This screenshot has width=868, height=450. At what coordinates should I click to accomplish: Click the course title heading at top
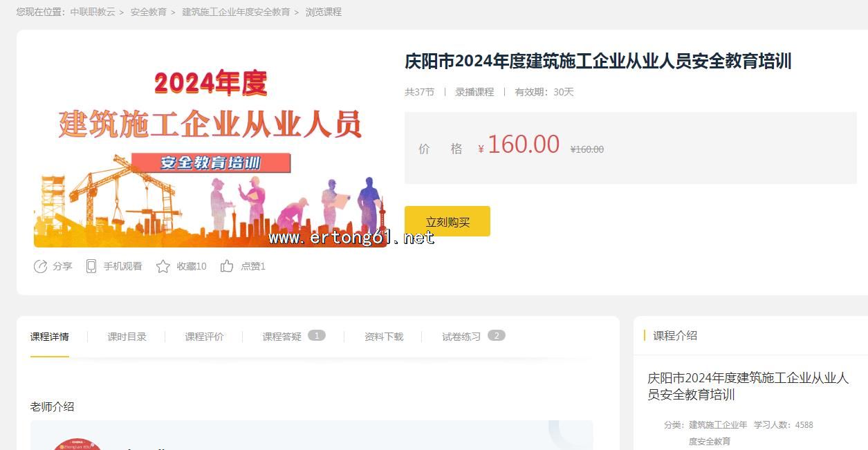click(598, 62)
